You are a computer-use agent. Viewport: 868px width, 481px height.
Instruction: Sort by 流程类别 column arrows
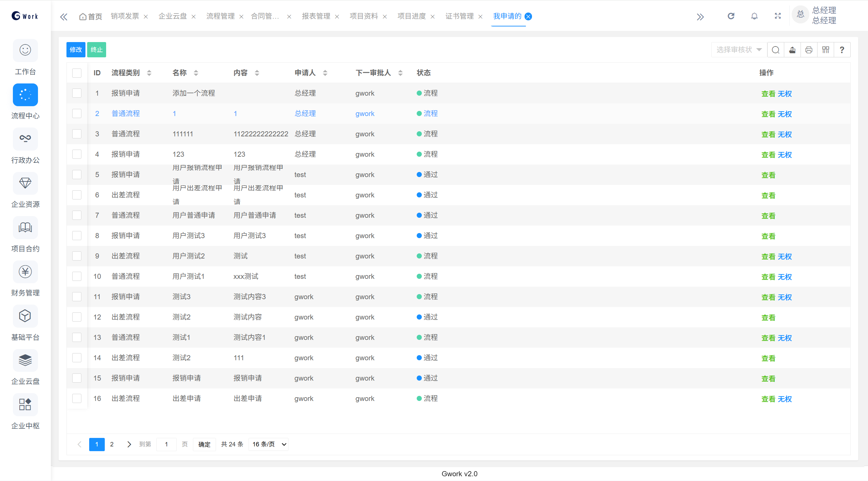pos(149,73)
